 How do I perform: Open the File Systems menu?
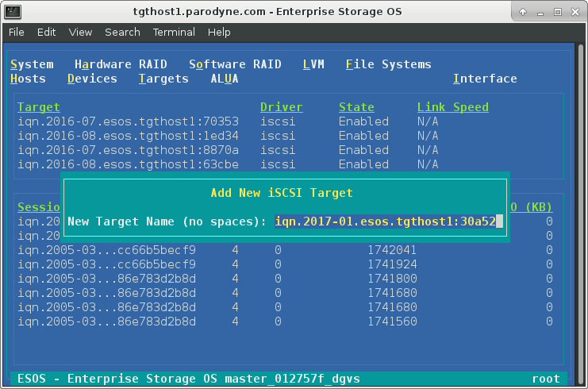coord(389,64)
